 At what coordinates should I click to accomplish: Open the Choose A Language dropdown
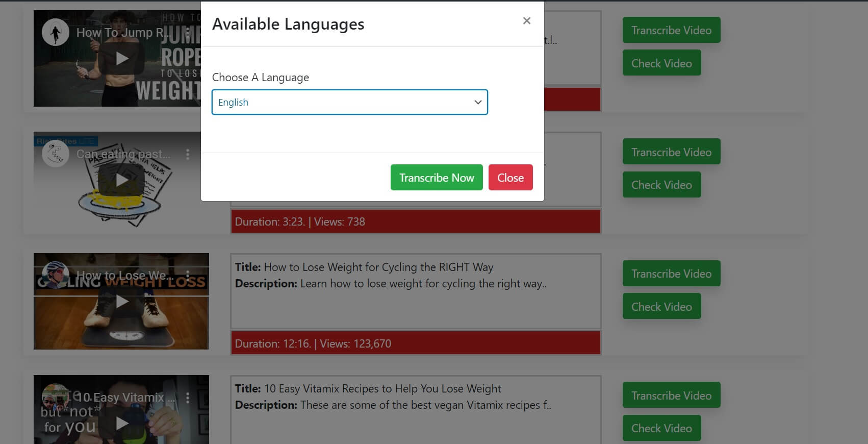pos(350,102)
